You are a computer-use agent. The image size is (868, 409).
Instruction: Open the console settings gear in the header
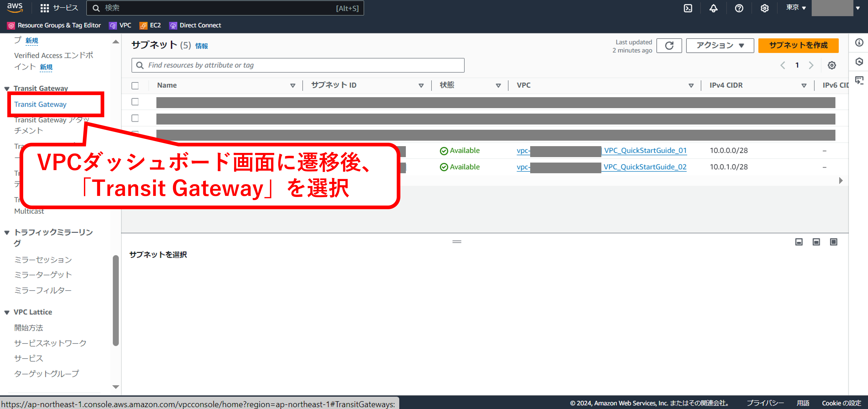click(x=765, y=8)
